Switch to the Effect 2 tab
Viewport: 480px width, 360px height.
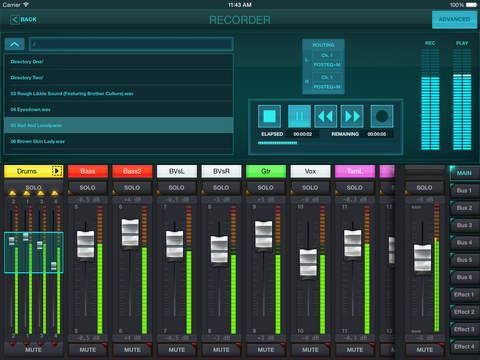pos(464,312)
